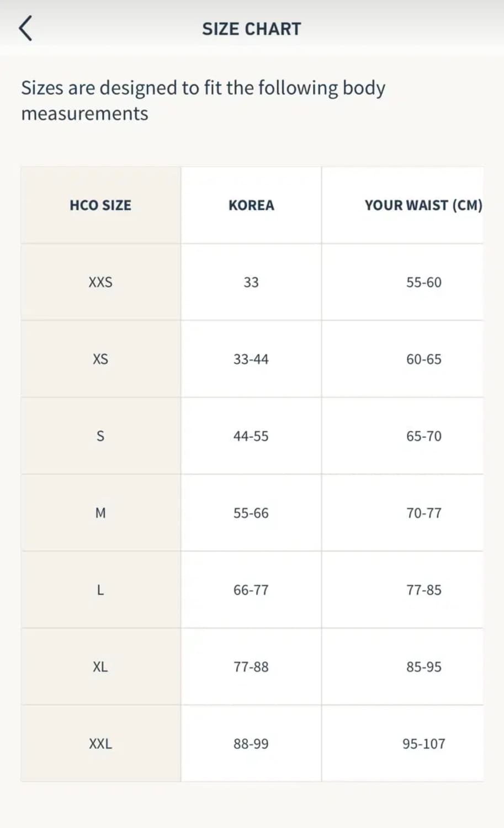Viewport: 504px width, 828px height.
Task: Click the KOREA column header
Action: (251, 205)
